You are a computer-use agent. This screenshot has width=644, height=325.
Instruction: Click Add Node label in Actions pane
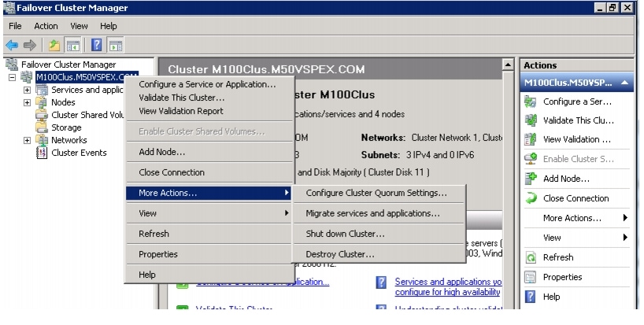click(566, 179)
